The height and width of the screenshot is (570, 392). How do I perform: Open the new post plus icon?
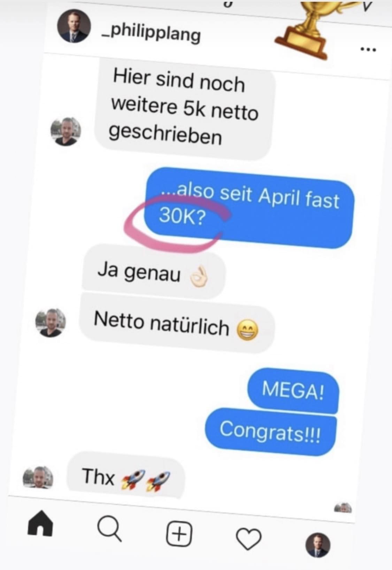tap(179, 533)
